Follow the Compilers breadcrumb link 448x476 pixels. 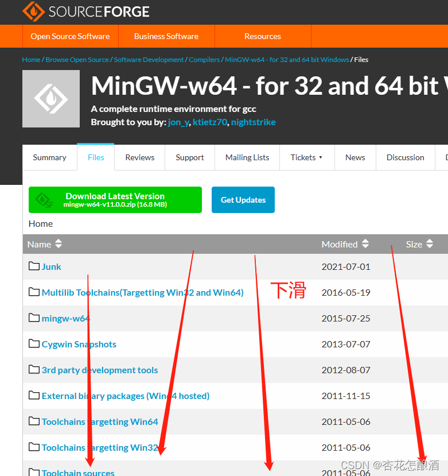click(204, 60)
